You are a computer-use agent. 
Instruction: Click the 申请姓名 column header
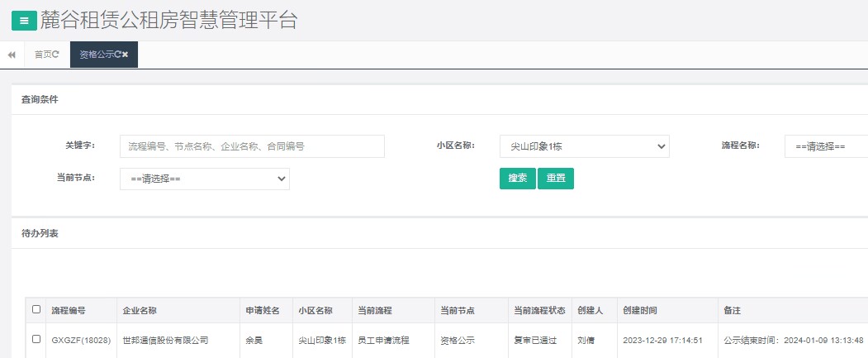pyautogui.click(x=263, y=311)
